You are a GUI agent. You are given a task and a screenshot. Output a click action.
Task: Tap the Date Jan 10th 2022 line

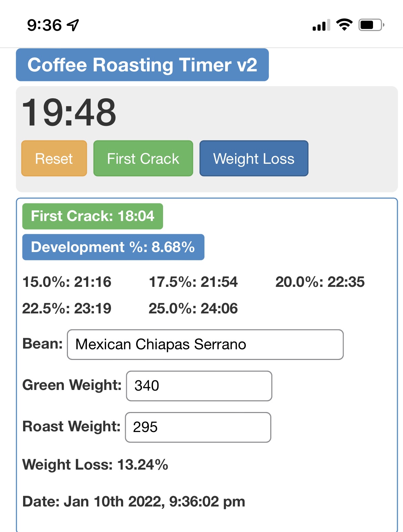134,502
